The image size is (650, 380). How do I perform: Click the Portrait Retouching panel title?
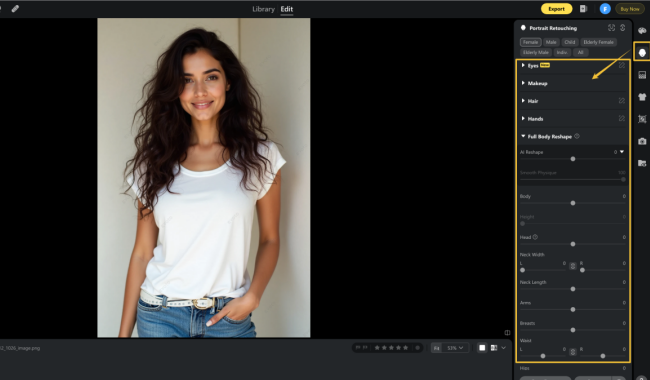[x=553, y=28]
